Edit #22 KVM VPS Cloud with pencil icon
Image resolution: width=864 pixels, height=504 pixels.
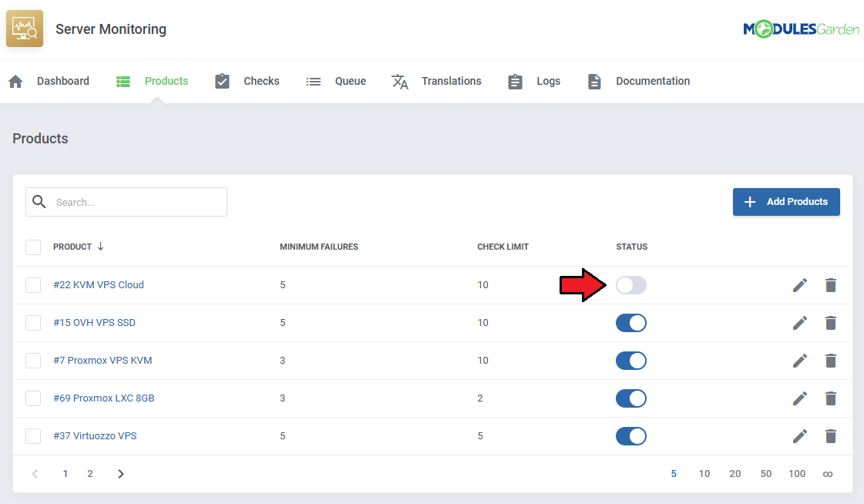pos(800,285)
